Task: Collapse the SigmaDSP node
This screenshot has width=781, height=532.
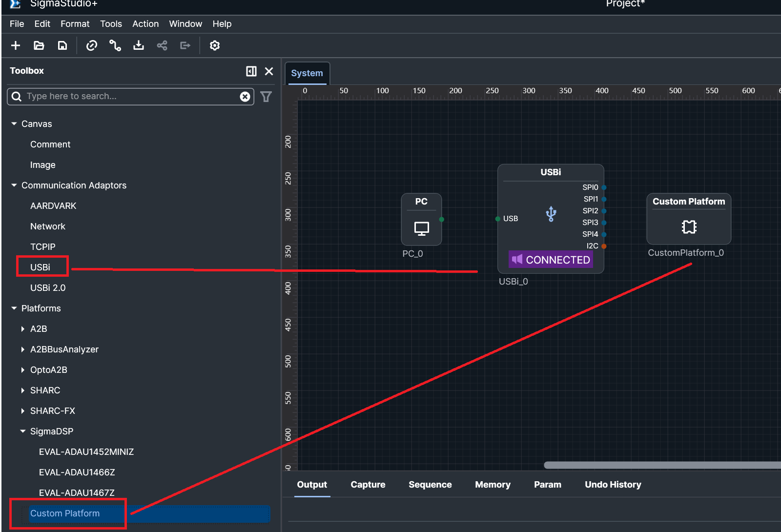Action: tap(23, 431)
